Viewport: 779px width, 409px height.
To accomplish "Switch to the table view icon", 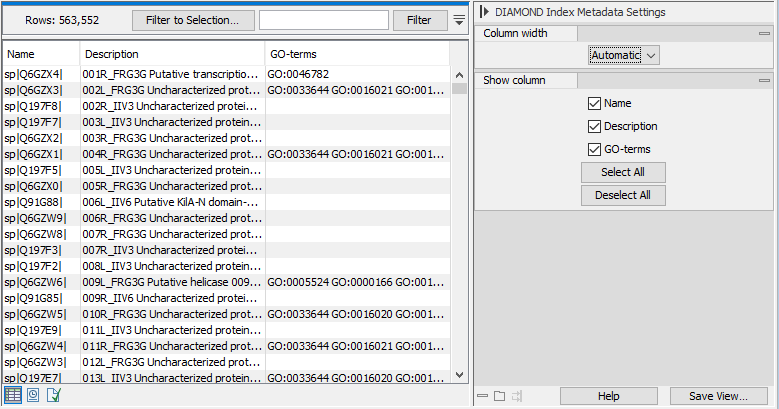I will point(12,396).
